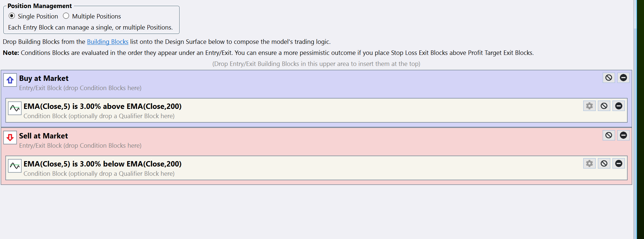Remove the EMA 3.00% below condition block
The image size is (644, 239).
[x=618, y=164]
